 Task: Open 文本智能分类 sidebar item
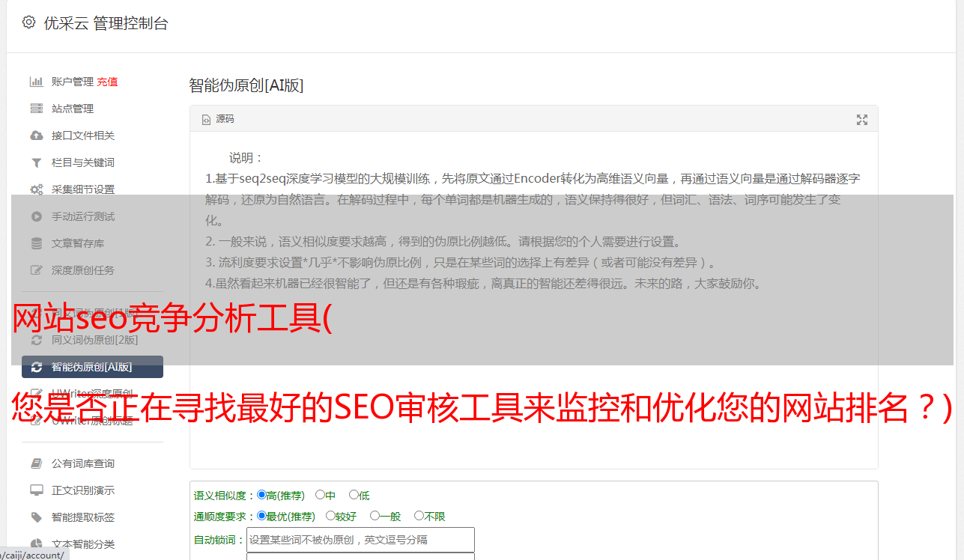coord(83,544)
